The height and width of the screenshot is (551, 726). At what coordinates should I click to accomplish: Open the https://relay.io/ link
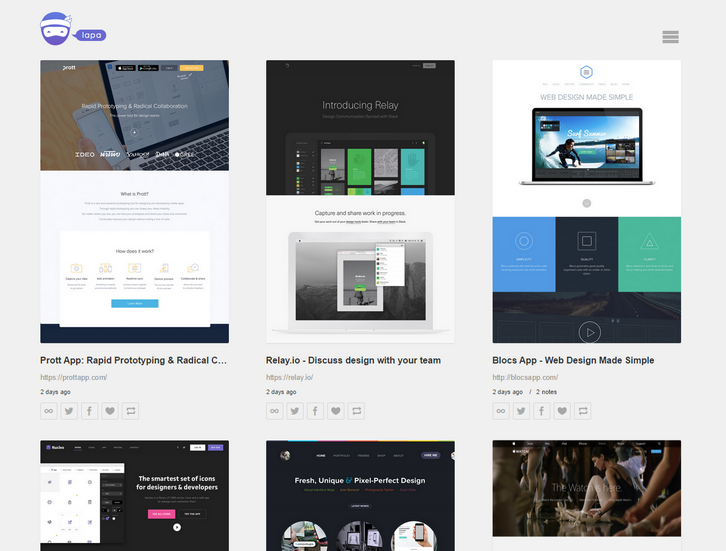pyautogui.click(x=289, y=377)
